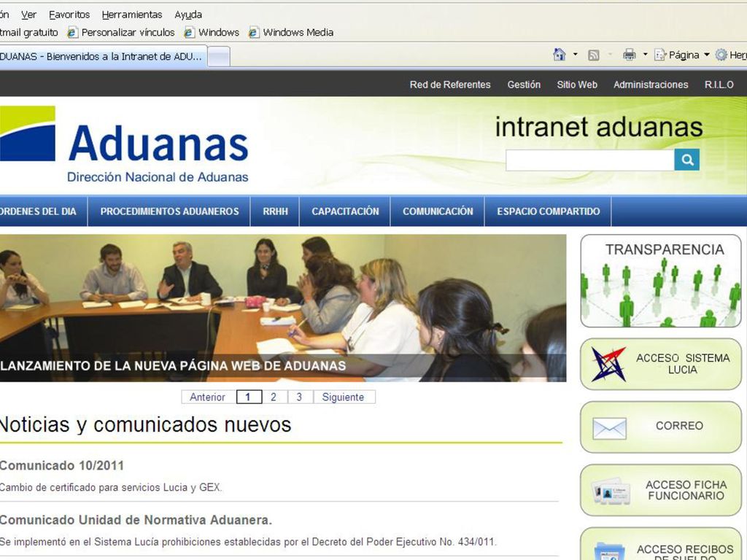Open the Herramientas menu
The height and width of the screenshot is (560, 747).
(x=132, y=15)
